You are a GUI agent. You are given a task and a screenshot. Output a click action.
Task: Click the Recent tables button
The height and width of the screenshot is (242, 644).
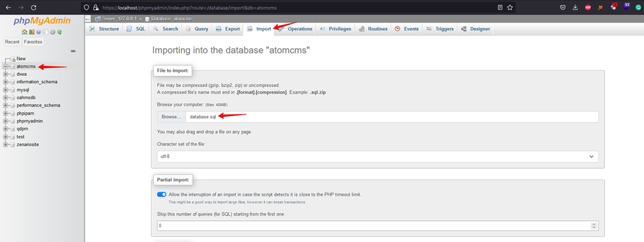click(x=13, y=42)
